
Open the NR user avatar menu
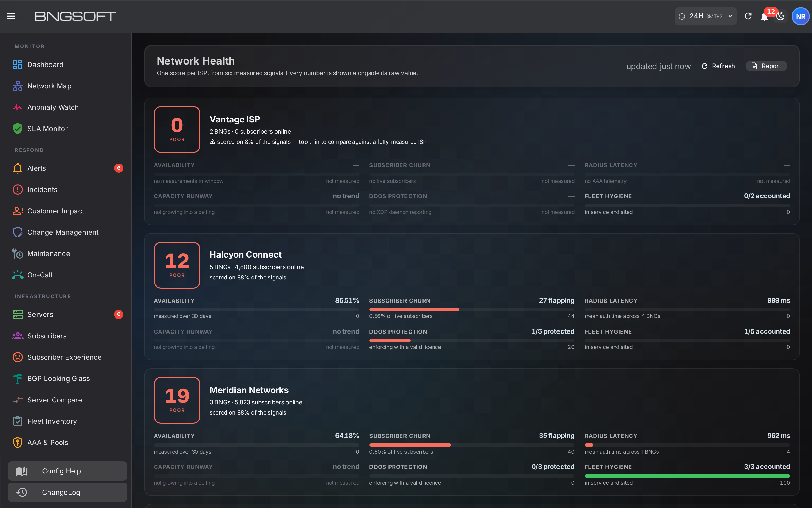(801, 16)
